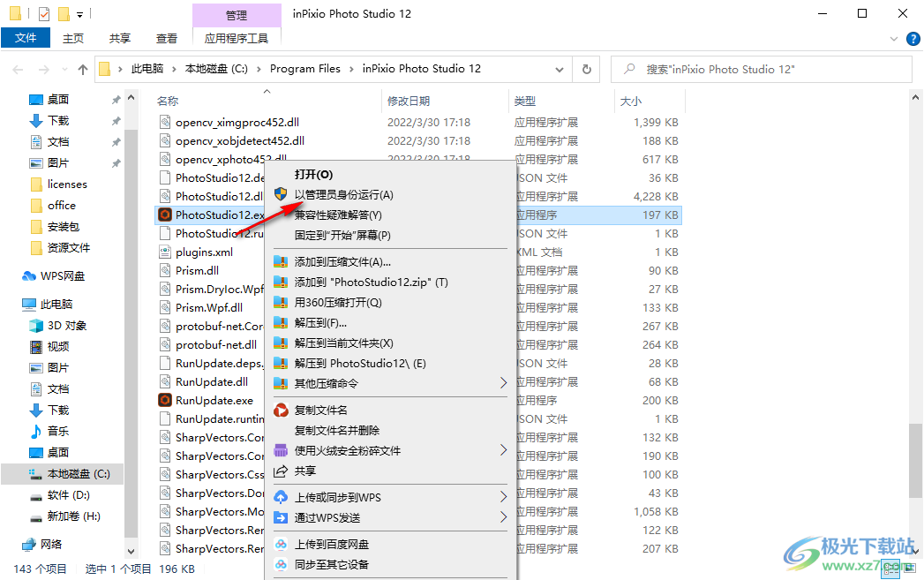Select the opencv_ximgproc452.dll file
The height and width of the screenshot is (580, 924).
point(237,122)
